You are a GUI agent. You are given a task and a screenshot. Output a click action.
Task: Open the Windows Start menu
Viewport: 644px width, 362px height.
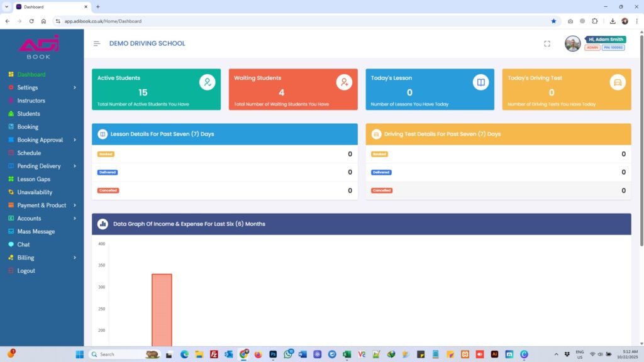coord(80,354)
